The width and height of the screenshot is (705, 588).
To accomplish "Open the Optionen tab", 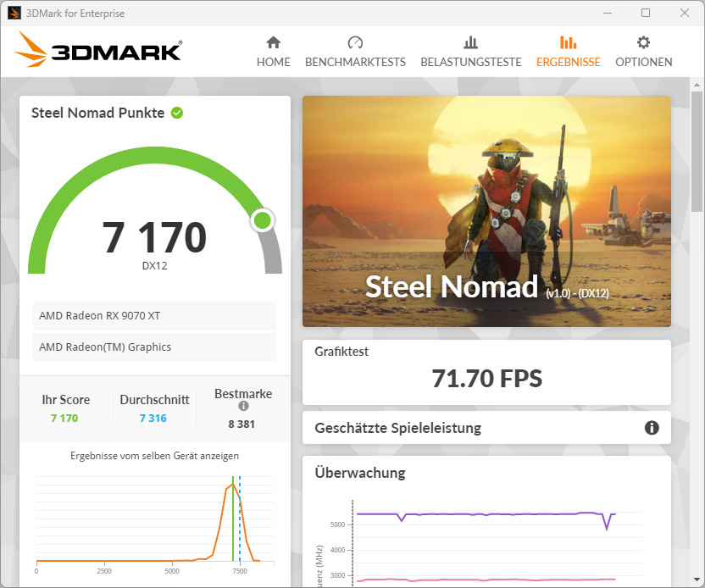I will coord(643,52).
